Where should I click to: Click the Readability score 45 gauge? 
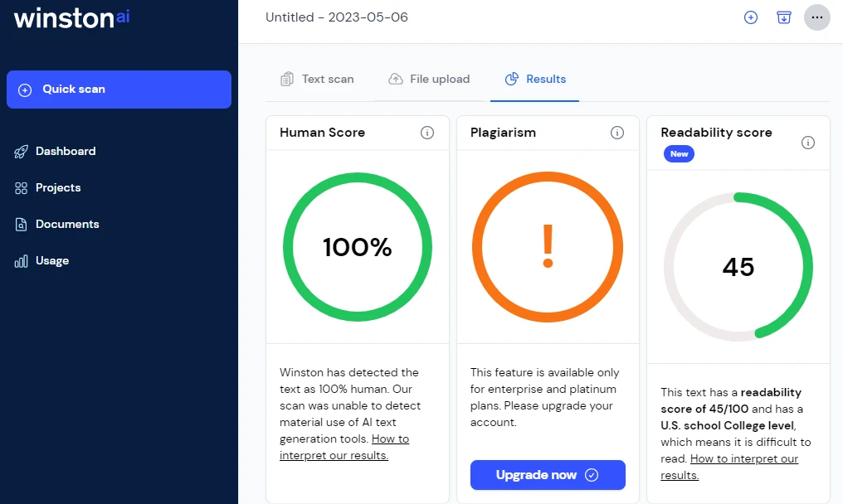tap(738, 267)
